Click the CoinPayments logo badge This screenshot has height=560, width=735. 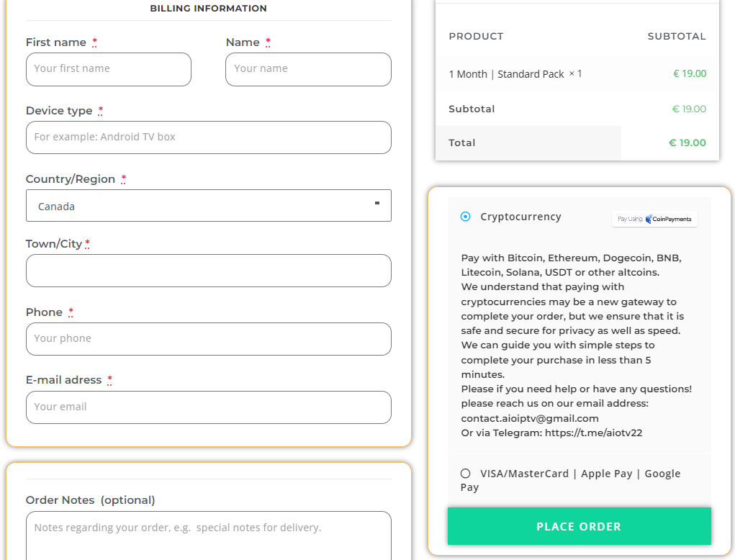pyautogui.click(x=654, y=219)
